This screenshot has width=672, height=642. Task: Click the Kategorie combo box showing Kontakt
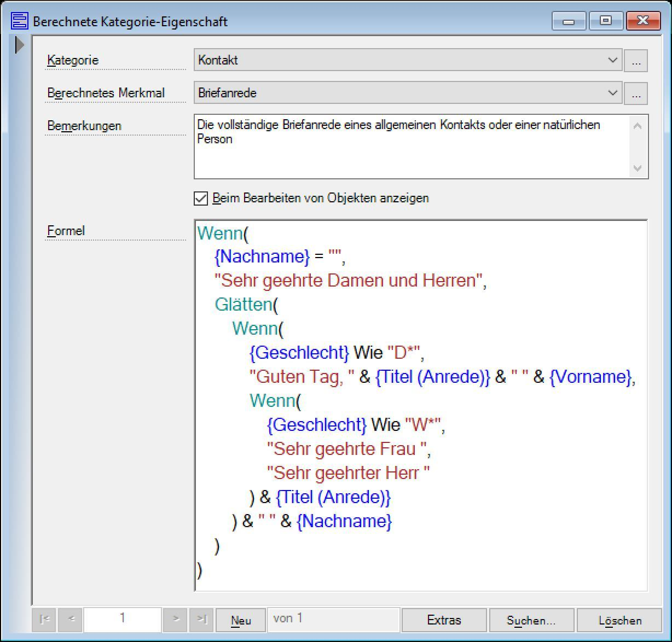click(x=408, y=60)
